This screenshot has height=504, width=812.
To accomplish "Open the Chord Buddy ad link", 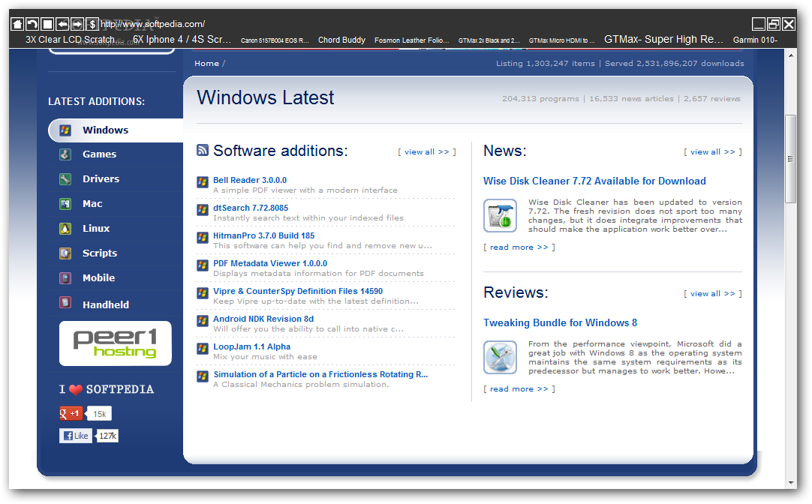I will point(341,40).
